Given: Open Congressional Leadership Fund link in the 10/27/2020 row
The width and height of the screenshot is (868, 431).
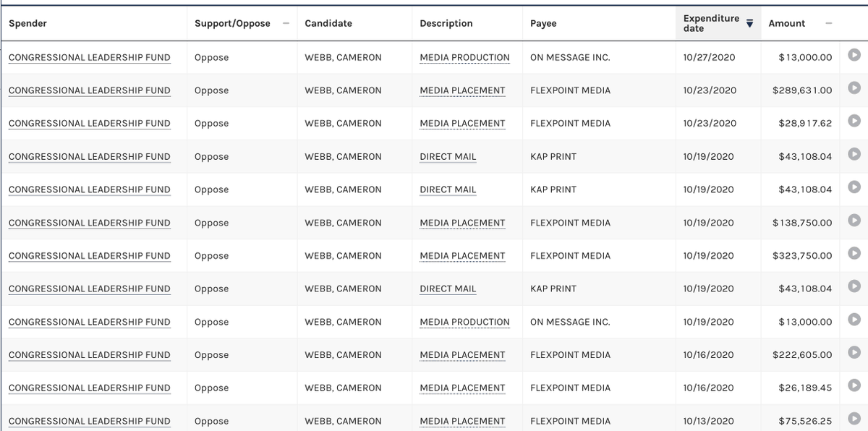Looking at the screenshot, I should pyautogui.click(x=90, y=58).
